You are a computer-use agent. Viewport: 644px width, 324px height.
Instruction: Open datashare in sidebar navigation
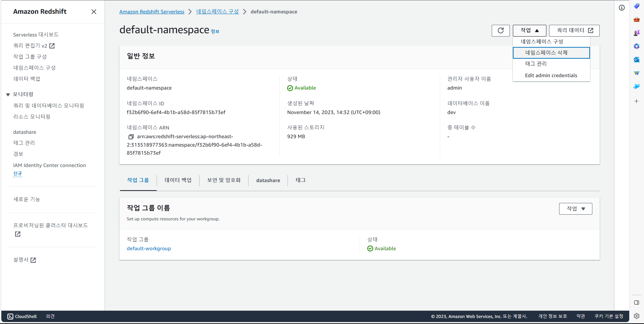pos(24,132)
